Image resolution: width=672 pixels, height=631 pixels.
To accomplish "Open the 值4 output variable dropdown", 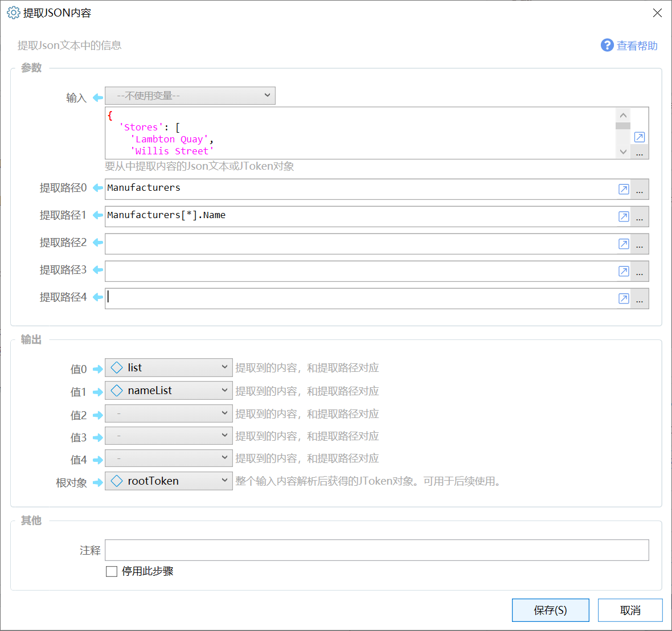I will click(169, 458).
